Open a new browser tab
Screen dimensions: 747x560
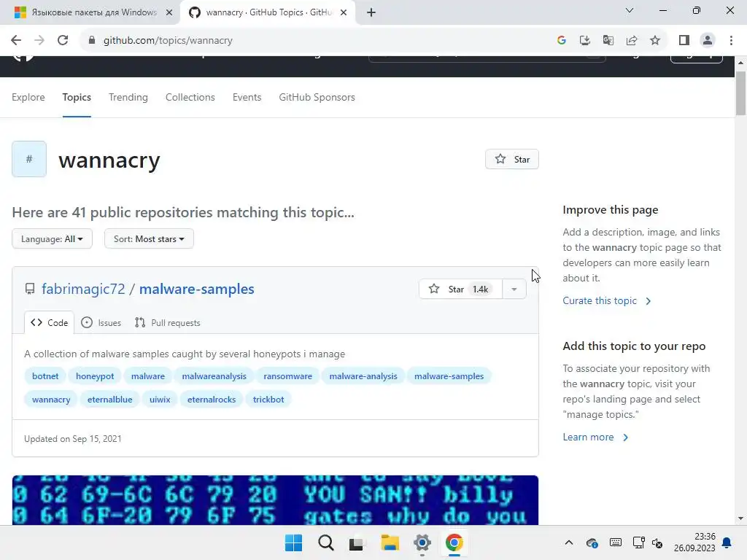(x=371, y=12)
